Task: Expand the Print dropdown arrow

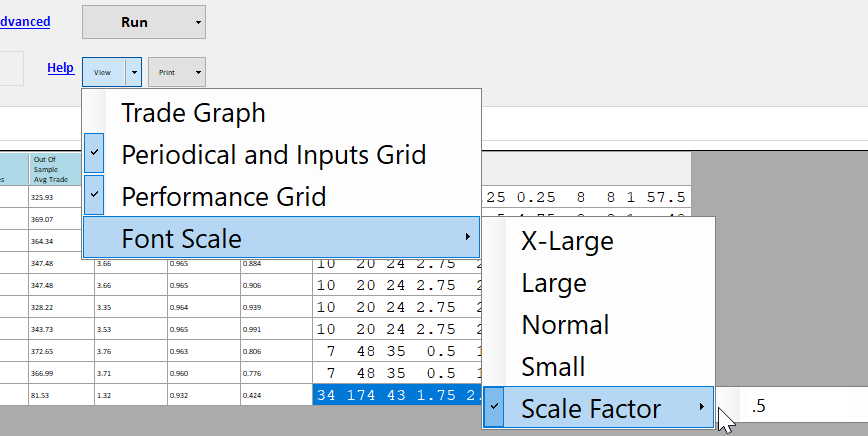Action: tap(198, 72)
